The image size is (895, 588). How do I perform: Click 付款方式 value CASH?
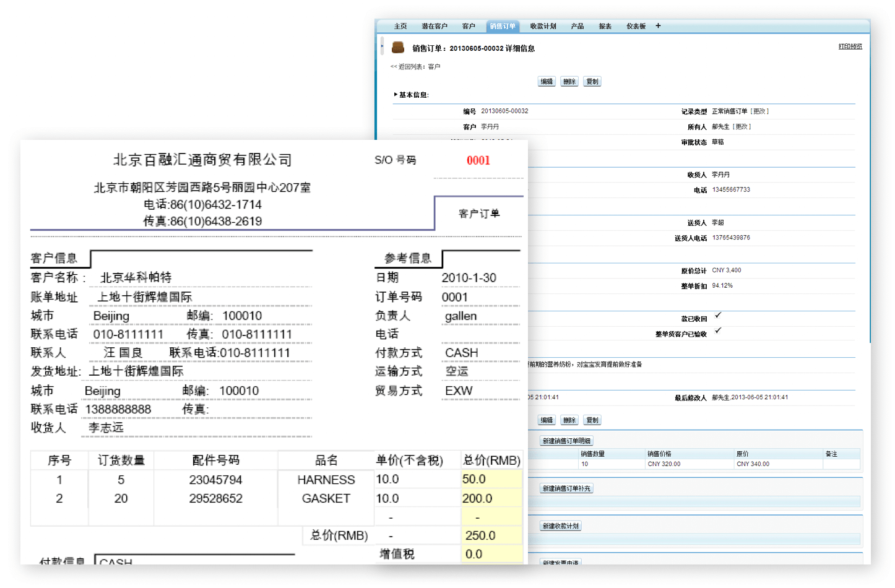click(461, 353)
